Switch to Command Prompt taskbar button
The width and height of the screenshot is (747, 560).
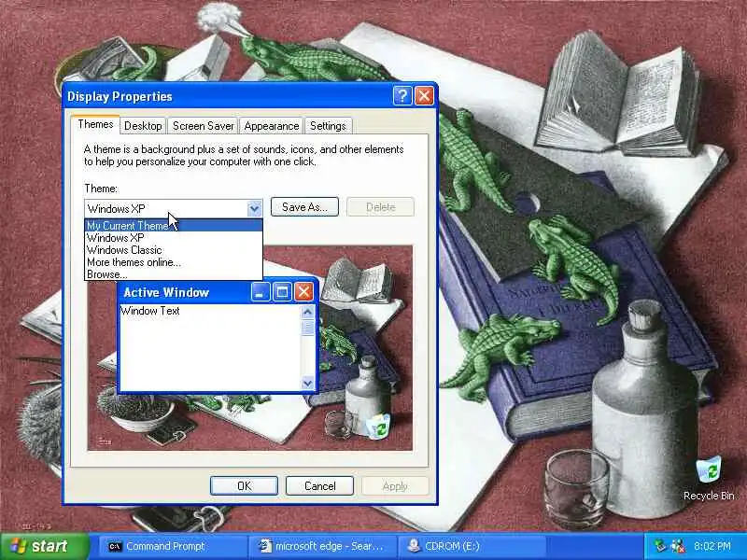[x=172, y=546]
